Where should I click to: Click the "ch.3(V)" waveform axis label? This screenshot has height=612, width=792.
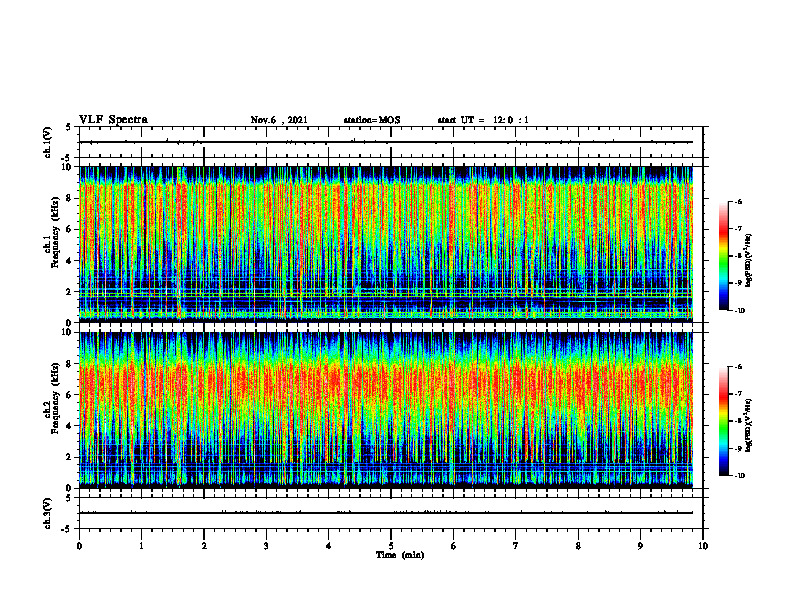[x=47, y=513]
